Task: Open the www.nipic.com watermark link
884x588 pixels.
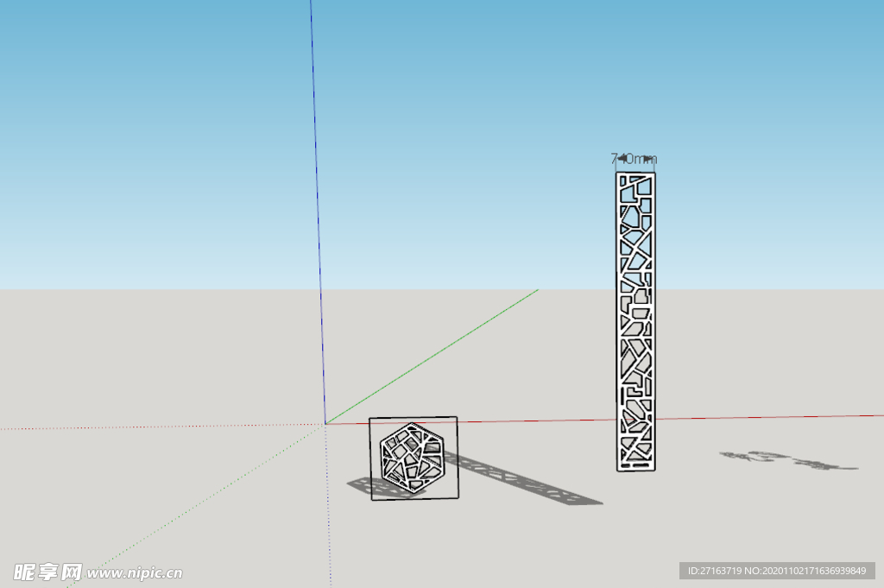Action: coord(136,572)
